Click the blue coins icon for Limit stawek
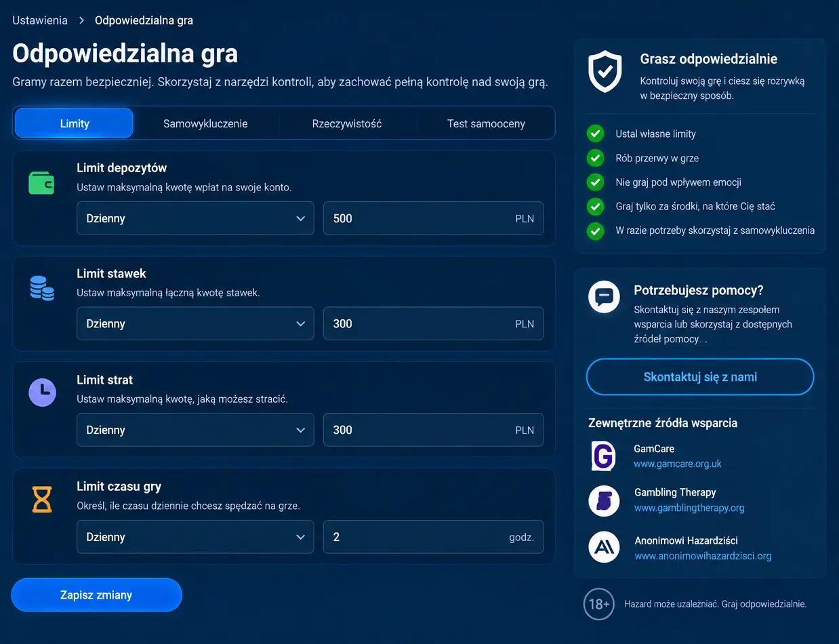This screenshot has width=839, height=644. pos(42,288)
